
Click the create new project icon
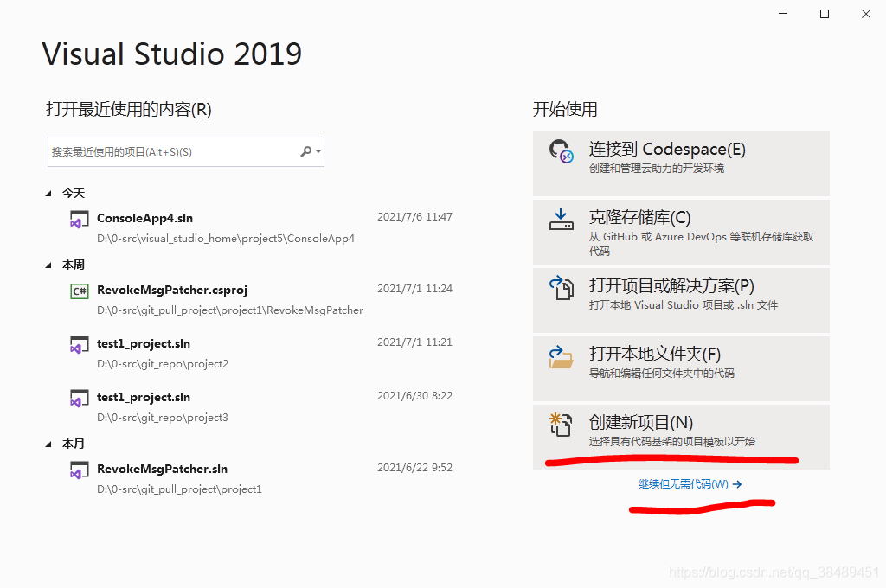[561, 425]
